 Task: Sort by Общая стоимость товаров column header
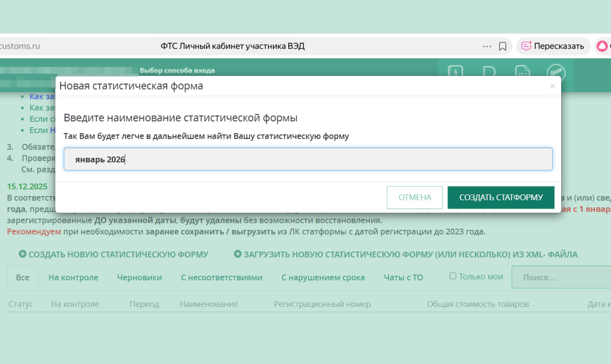click(x=478, y=304)
